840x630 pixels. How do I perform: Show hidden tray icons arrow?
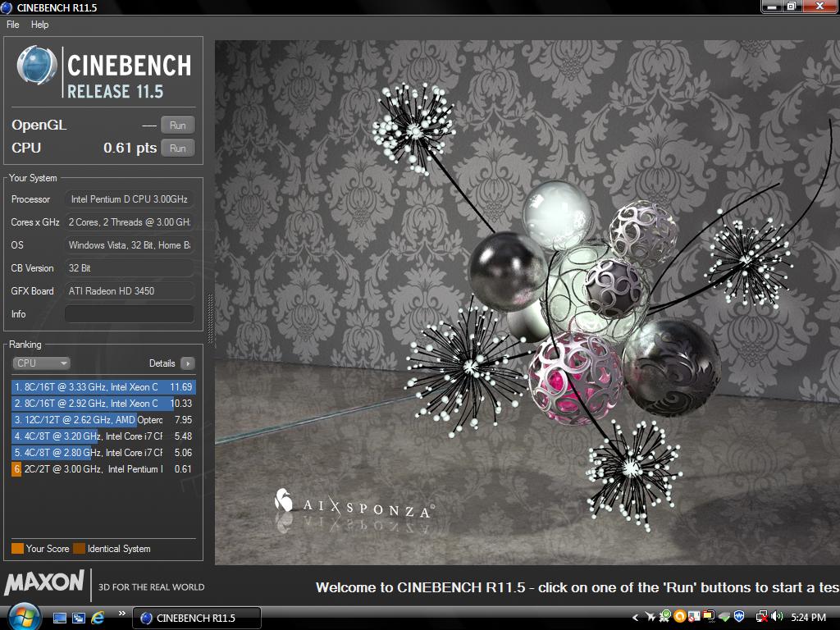(635, 618)
